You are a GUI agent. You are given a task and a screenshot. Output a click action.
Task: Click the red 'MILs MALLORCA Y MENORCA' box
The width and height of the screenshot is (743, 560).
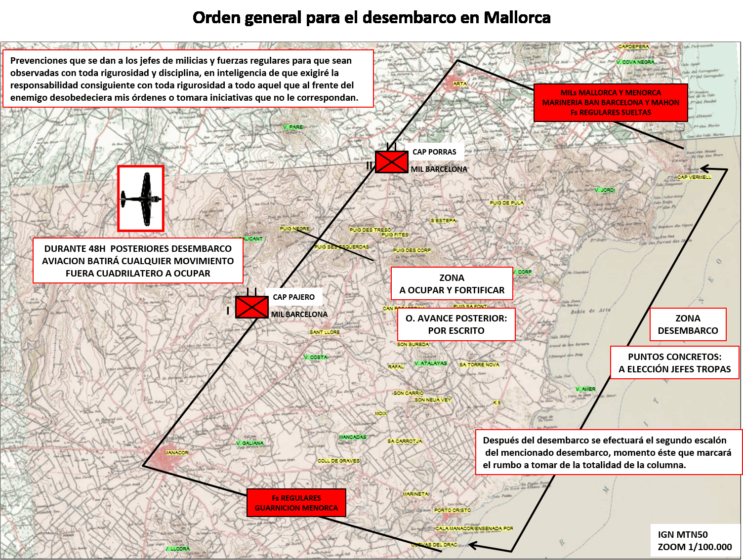[611, 103]
